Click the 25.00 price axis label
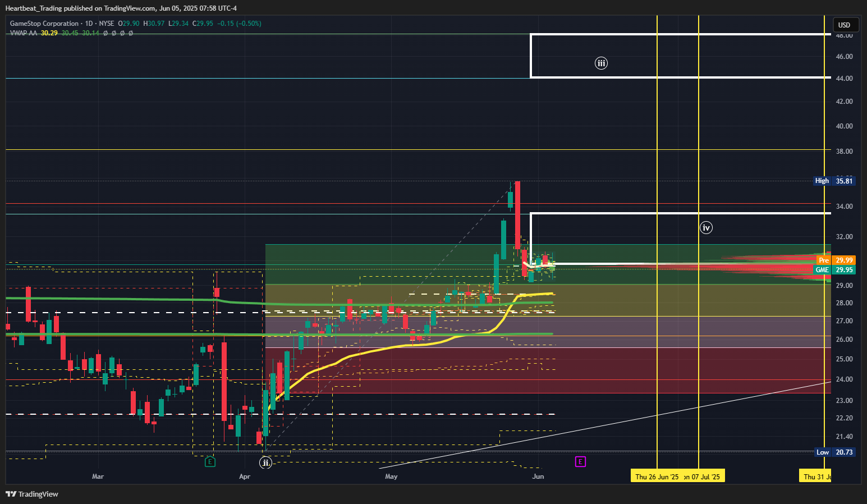Viewport: 867px width, 504px height. coord(844,359)
